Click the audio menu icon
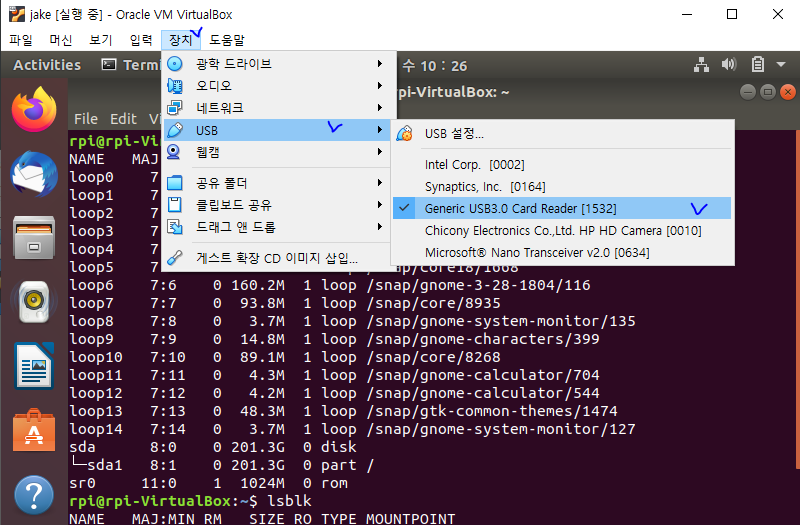Screen dimensions: 800x525 tap(174, 86)
